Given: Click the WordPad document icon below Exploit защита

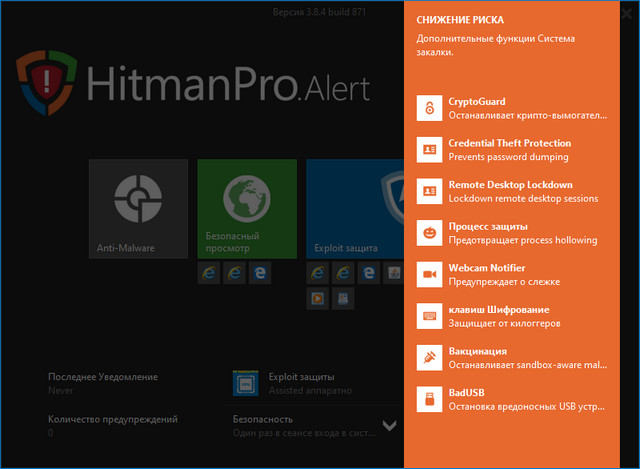Looking at the screenshot, I should (x=343, y=298).
